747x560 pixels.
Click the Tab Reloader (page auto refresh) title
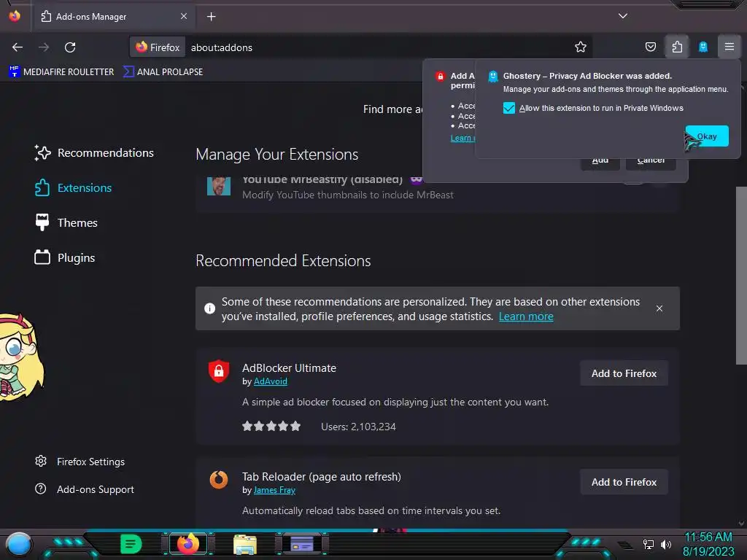pos(322,477)
